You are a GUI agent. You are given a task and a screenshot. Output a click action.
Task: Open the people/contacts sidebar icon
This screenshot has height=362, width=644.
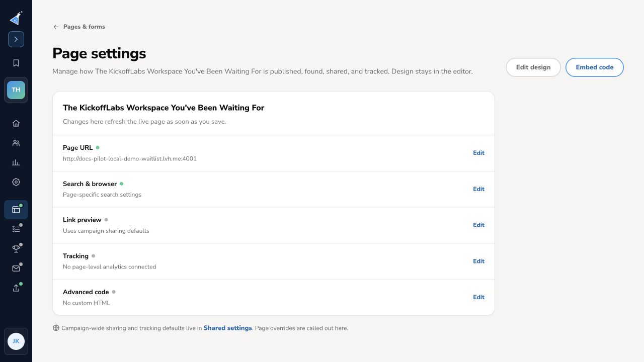point(16,143)
